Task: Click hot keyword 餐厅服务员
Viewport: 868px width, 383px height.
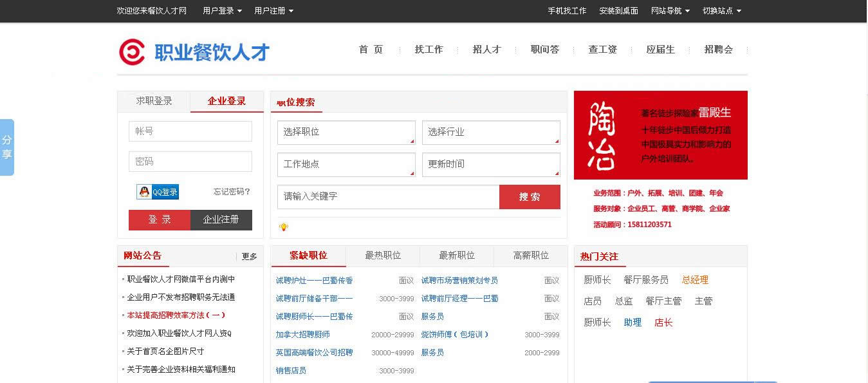Action: (x=646, y=280)
